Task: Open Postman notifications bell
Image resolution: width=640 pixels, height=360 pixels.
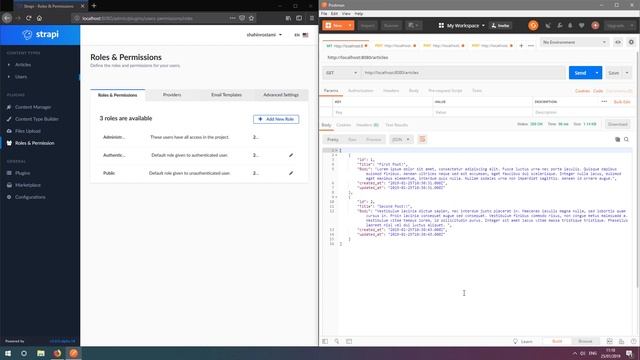Action: coord(570,25)
